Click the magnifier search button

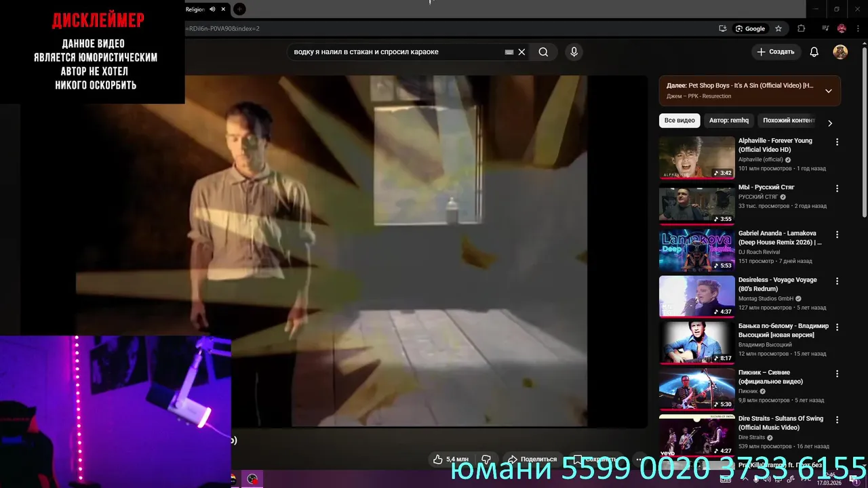(x=543, y=52)
